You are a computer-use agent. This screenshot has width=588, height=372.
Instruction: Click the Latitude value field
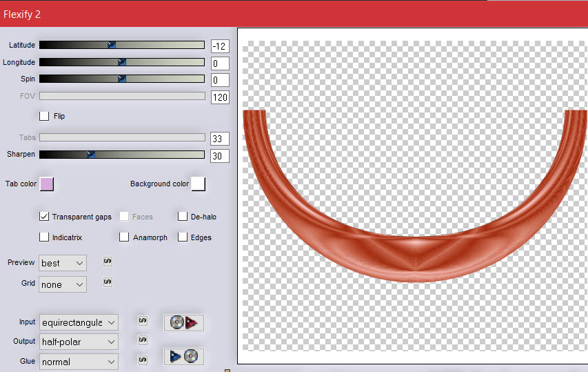(x=220, y=46)
